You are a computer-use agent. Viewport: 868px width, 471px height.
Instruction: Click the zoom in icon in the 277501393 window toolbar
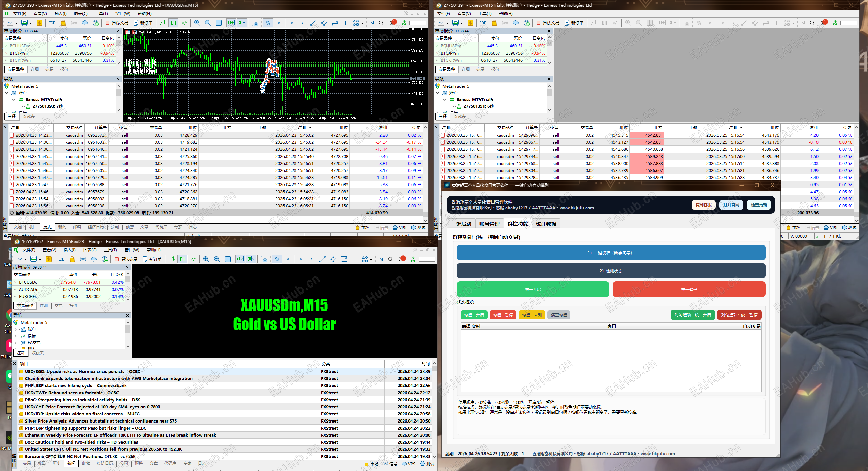pos(197,23)
